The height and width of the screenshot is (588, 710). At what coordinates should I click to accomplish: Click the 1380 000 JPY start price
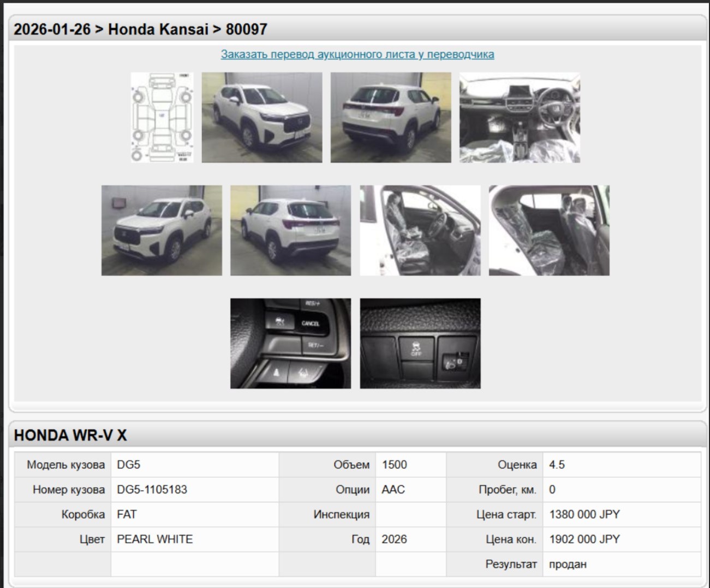click(584, 514)
